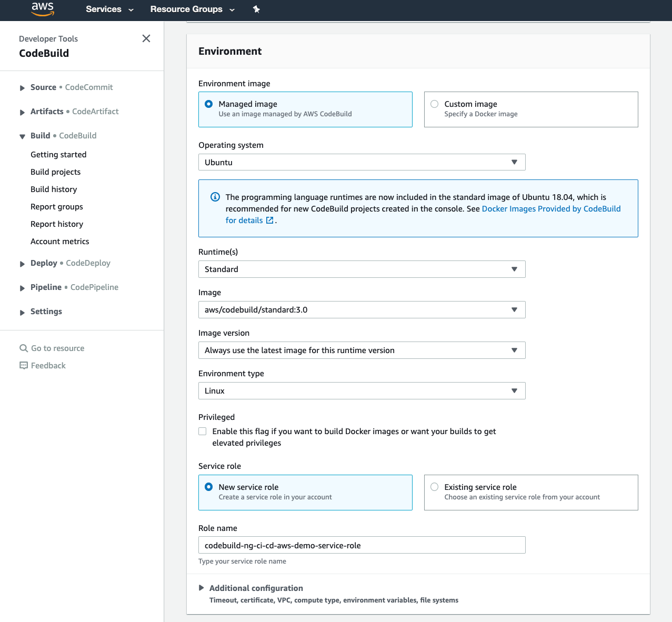Expand the Source CodeCommit tree arrow
Viewport: 672px width, 622px height.
coord(22,88)
